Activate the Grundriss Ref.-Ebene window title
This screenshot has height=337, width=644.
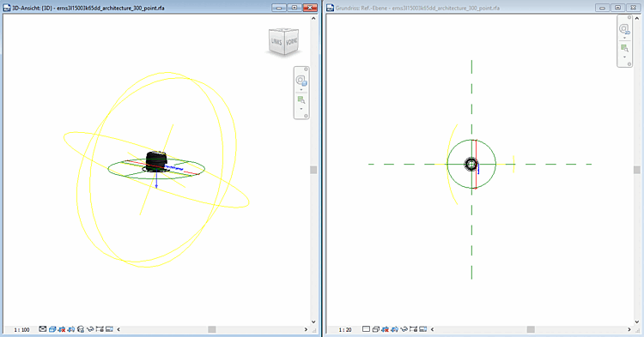(417, 8)
